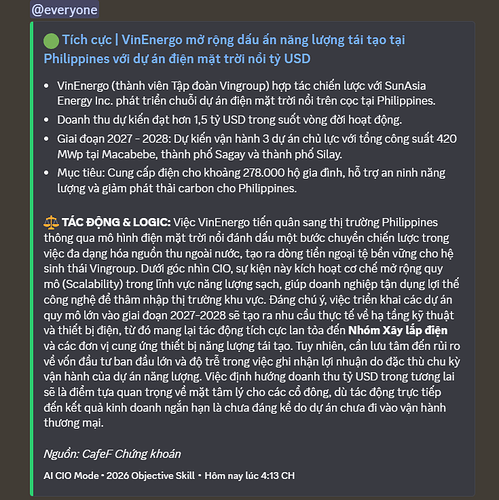This screenshot has height=500, width=499.
Task: Click the word Scalability in parentheses
Action: click(x=93, y=284)
